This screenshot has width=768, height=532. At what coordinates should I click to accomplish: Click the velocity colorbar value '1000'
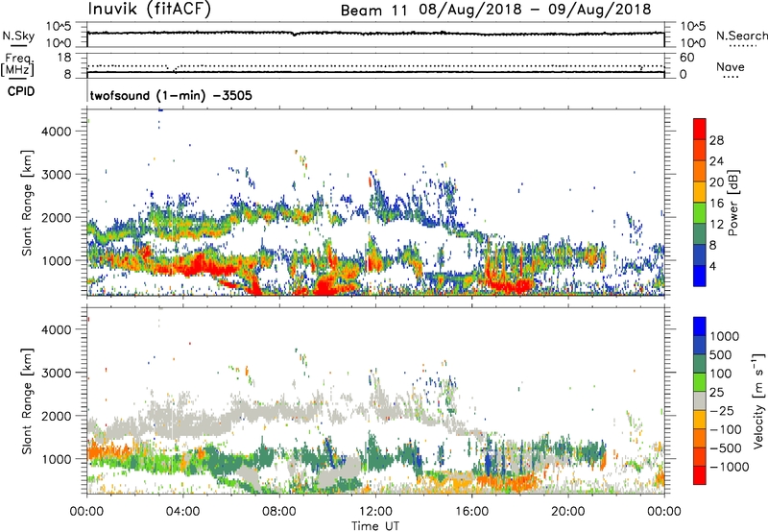[725, 336]
